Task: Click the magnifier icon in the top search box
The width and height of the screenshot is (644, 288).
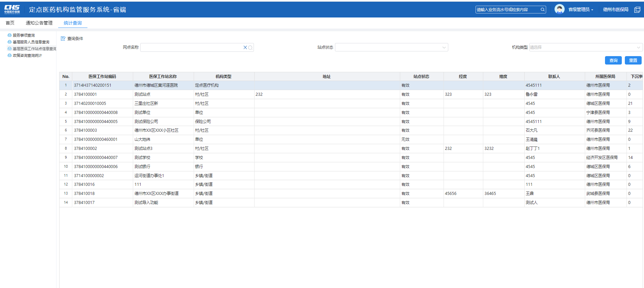Action: click(x=542, y=10)
